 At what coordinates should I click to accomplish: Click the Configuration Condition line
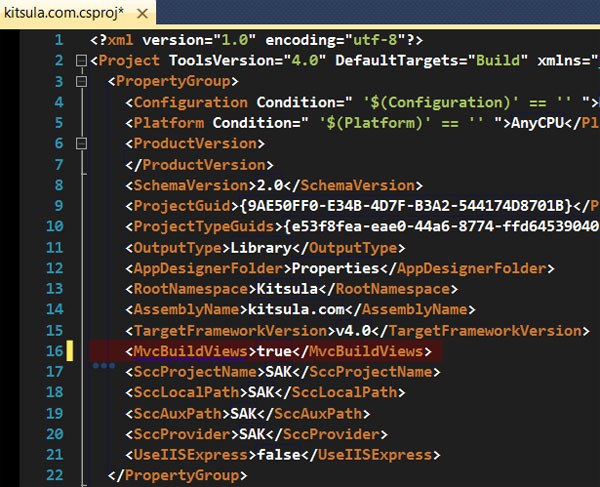click(362, 102)
